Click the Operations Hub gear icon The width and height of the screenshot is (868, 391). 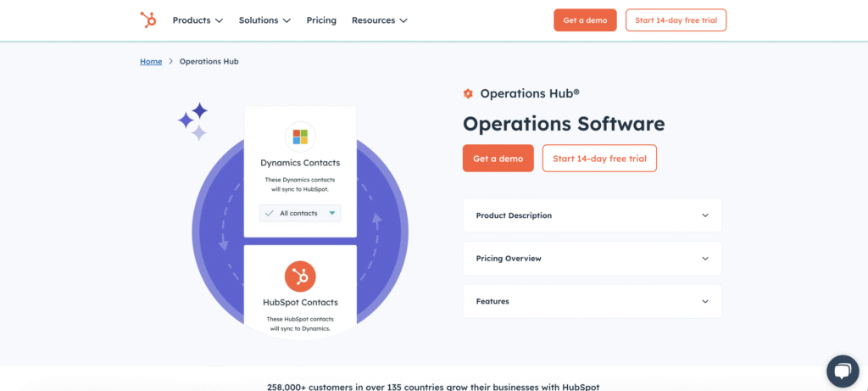(x=468, y=93)
